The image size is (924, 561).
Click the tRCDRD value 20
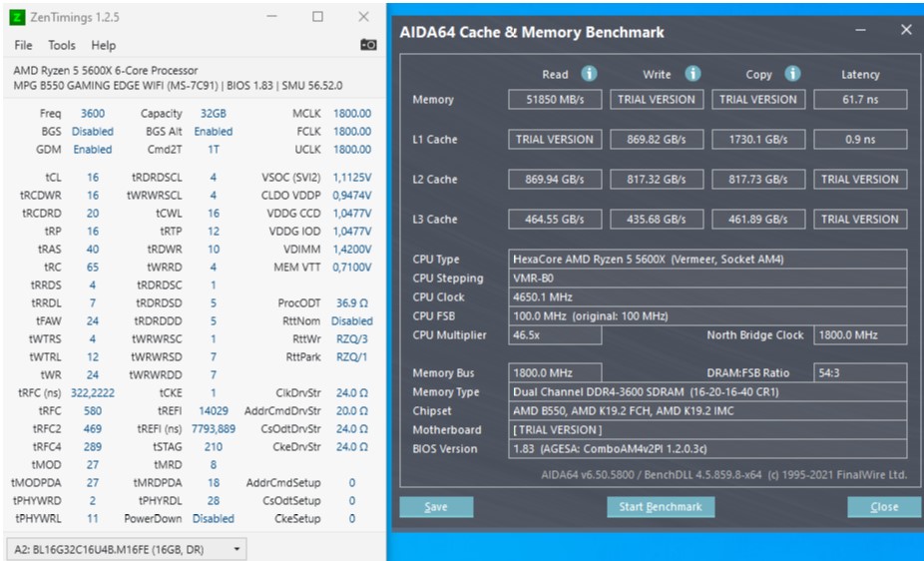(93, 214)
